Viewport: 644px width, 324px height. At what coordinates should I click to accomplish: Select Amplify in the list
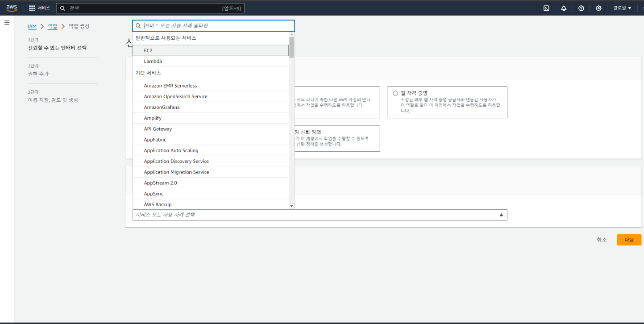click(211, 118)
